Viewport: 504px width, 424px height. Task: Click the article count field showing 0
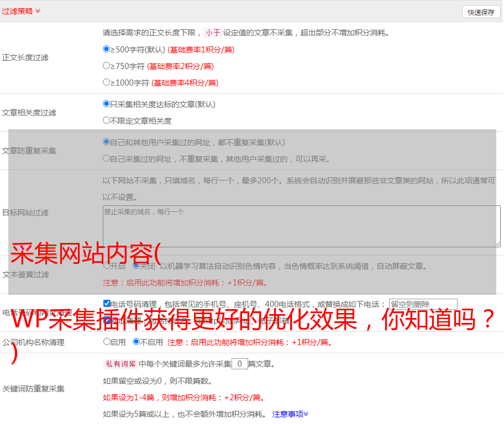240,364
